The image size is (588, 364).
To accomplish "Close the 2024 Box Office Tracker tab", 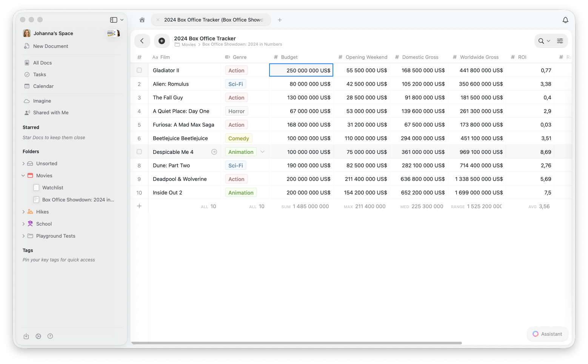I will 158,20.
